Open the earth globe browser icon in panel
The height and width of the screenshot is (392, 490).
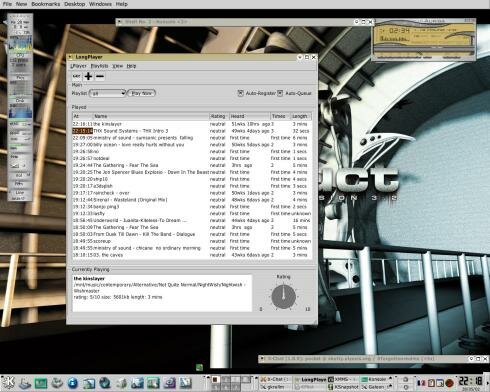105,383
